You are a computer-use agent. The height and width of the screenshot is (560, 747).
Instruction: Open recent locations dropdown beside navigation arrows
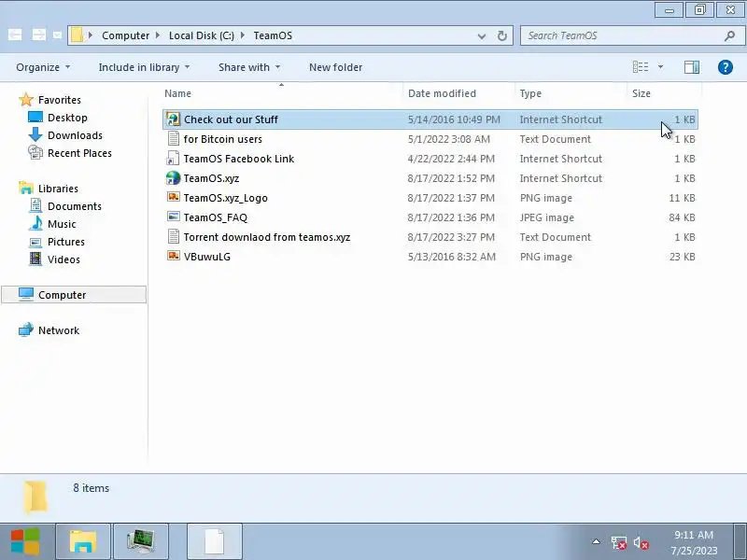[x=57, y=35]
